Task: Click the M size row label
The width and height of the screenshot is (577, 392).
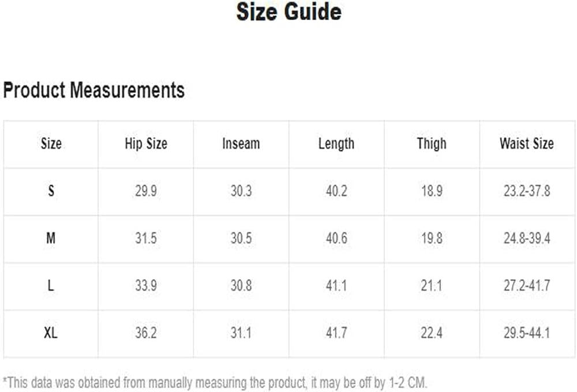Action: pyautogui.click(x=51, y=238)
